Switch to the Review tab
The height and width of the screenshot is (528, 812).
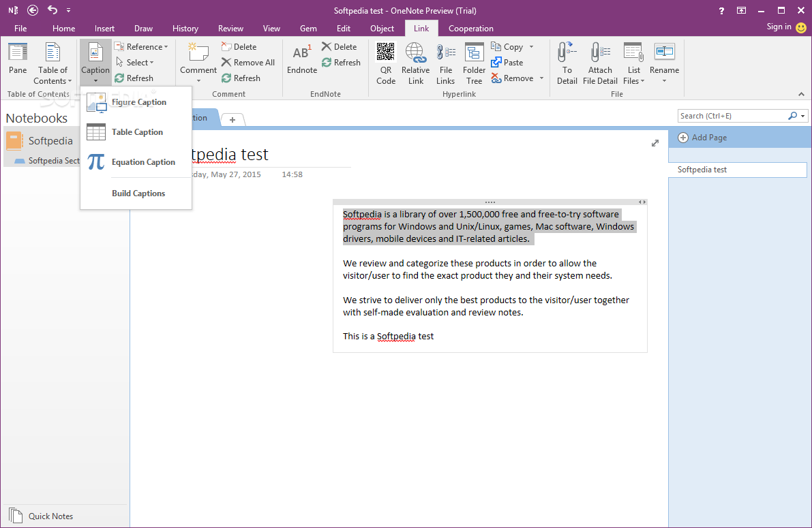coord(230,29)
